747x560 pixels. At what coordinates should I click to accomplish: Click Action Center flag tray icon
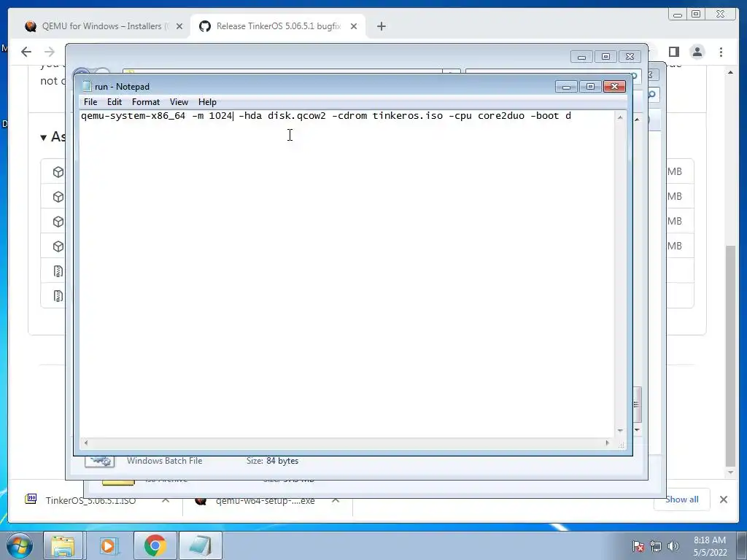click(x=638, y=546)
